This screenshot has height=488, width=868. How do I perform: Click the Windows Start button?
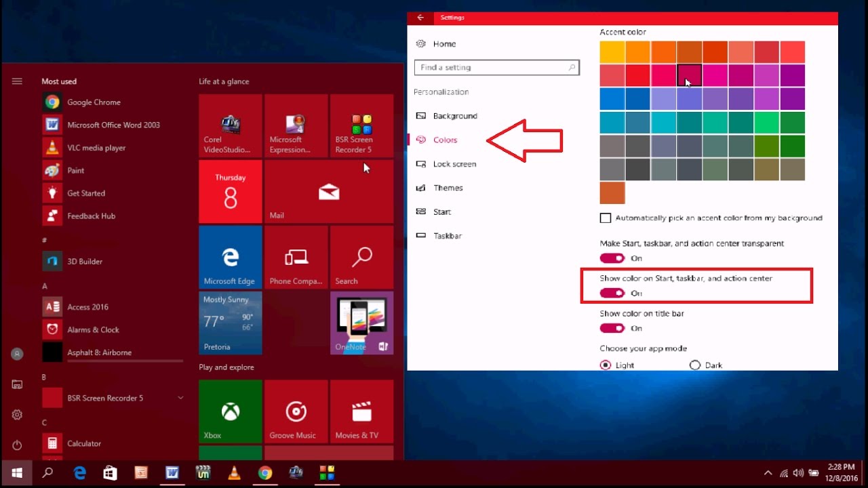[17, 473]
